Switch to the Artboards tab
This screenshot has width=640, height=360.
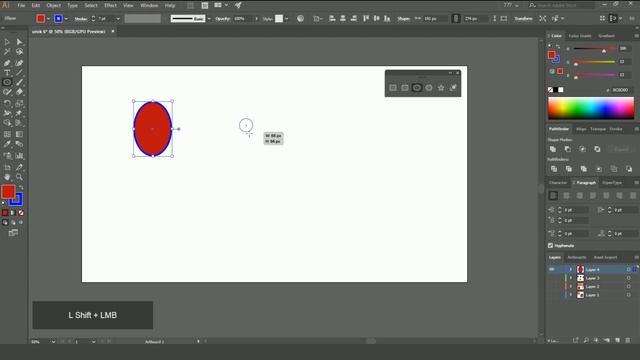point(577,258)
